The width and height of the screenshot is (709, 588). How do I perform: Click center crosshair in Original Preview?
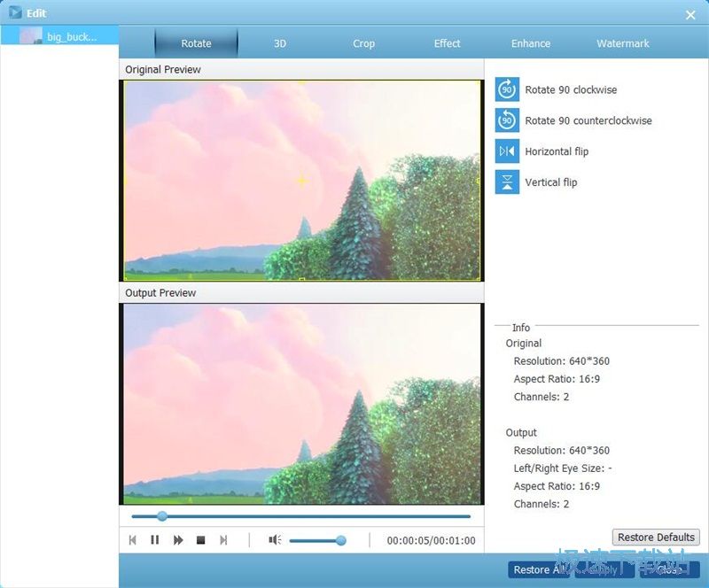pos(301,181)
